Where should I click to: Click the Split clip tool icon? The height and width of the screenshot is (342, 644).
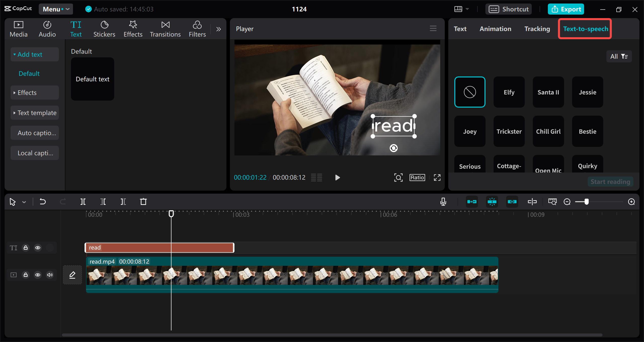(83, 202)
